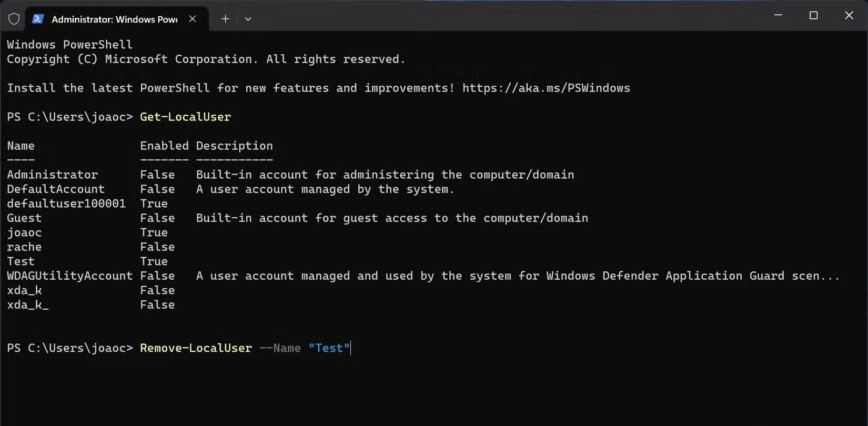Click the Name column header
The image size is (868, 426).
click(21, 146)
